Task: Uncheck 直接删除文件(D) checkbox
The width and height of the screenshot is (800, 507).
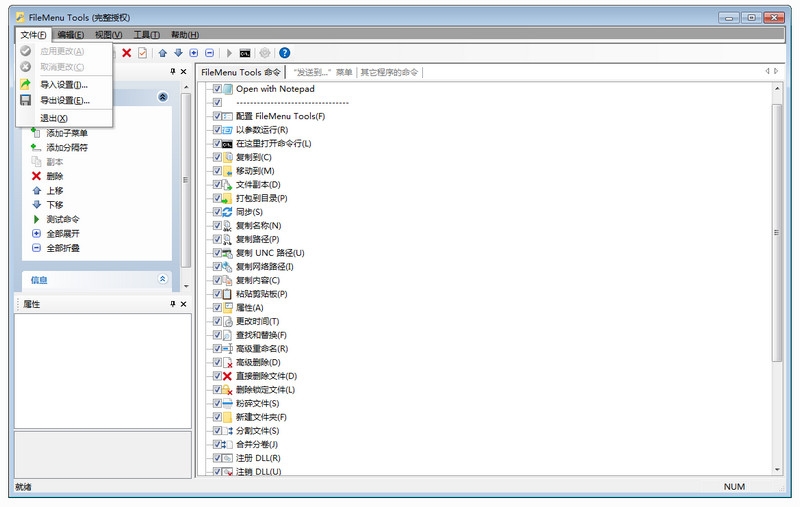Action: (x=217, y=376)
